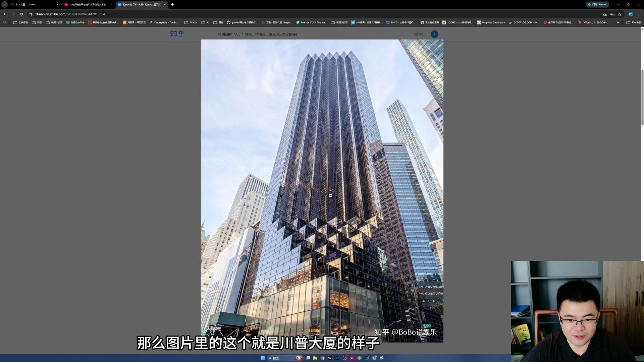Image resolution: width=644 pixels, height=362 pixels.
Task: Reload the Zhihu page
Action: pyautogui.click(x=21, y=14)
